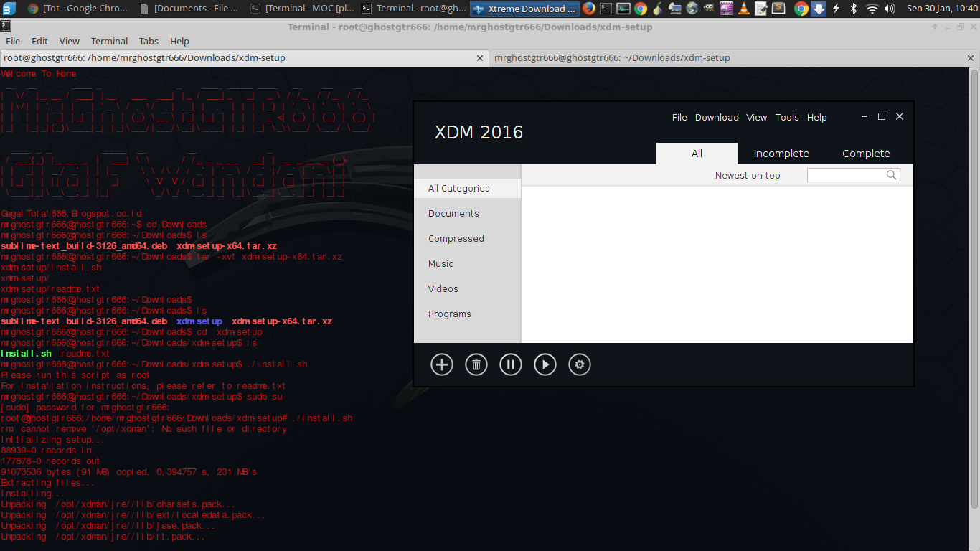980x551 pixels.
Task: Click Chrome tray icon near XDM icon
Action: coord(801,9)
